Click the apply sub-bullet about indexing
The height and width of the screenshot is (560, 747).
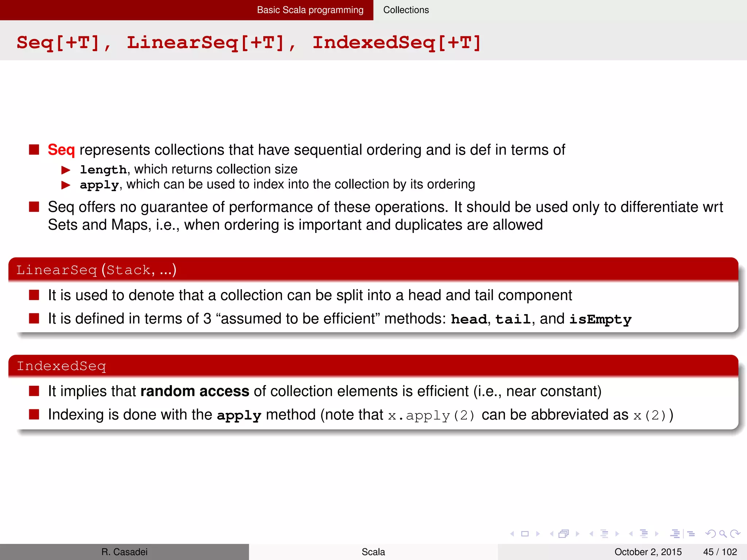click(x=277, y=185)
